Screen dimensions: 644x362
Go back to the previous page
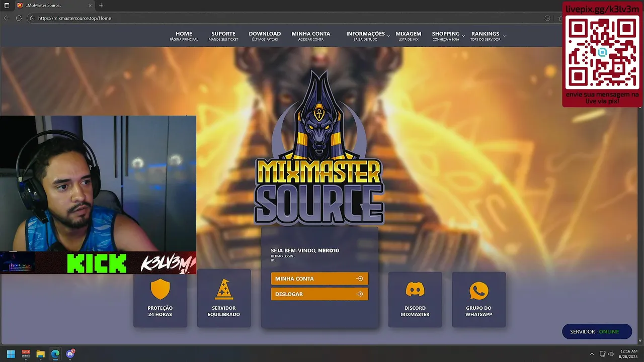(x=6, y=18)
